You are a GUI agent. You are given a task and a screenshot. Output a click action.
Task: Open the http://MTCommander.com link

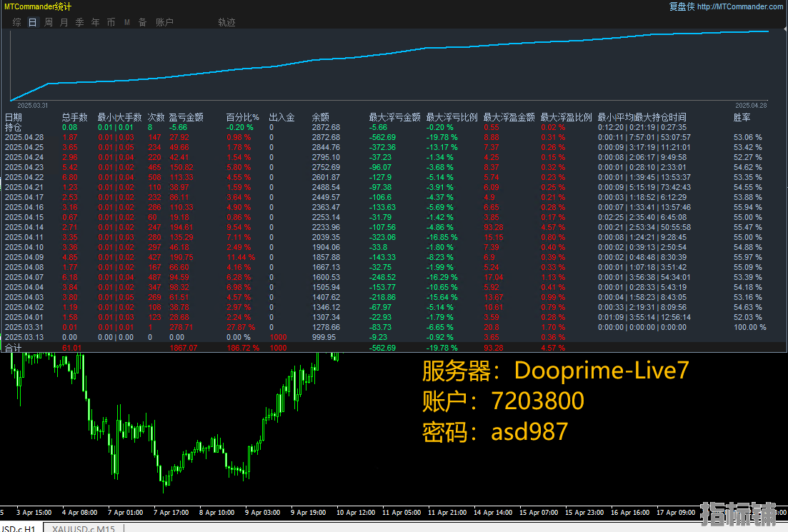[x=739, y=6]
